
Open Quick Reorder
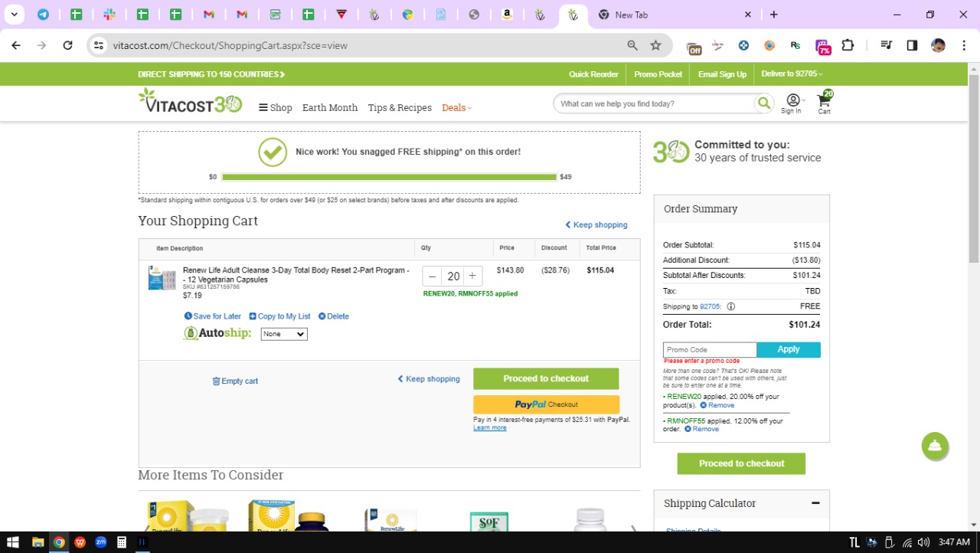pos(593,74)
